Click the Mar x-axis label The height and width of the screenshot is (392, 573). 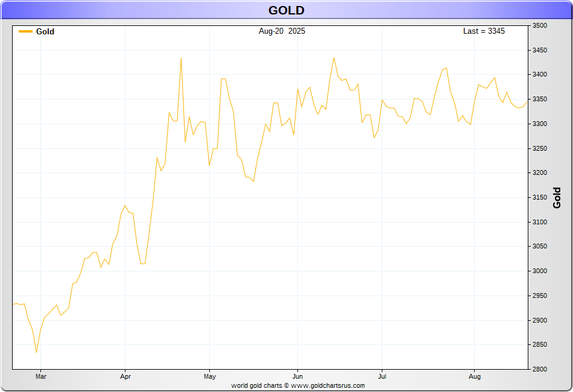[41, 376]
